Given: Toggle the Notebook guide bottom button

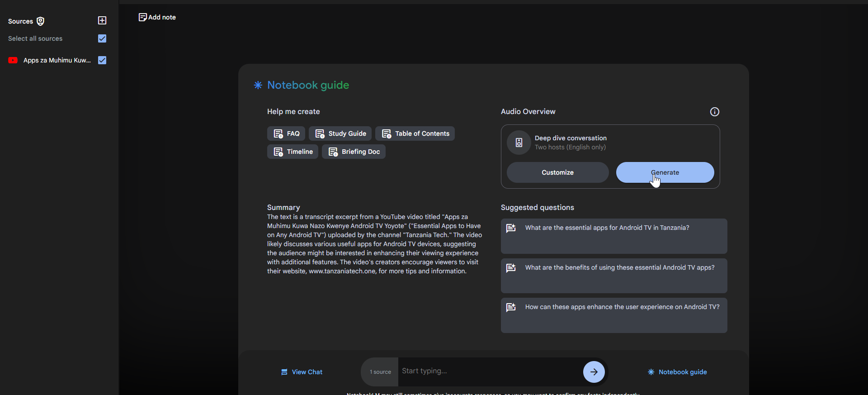Looking at the screenshot, I should (x=677, y=372).
